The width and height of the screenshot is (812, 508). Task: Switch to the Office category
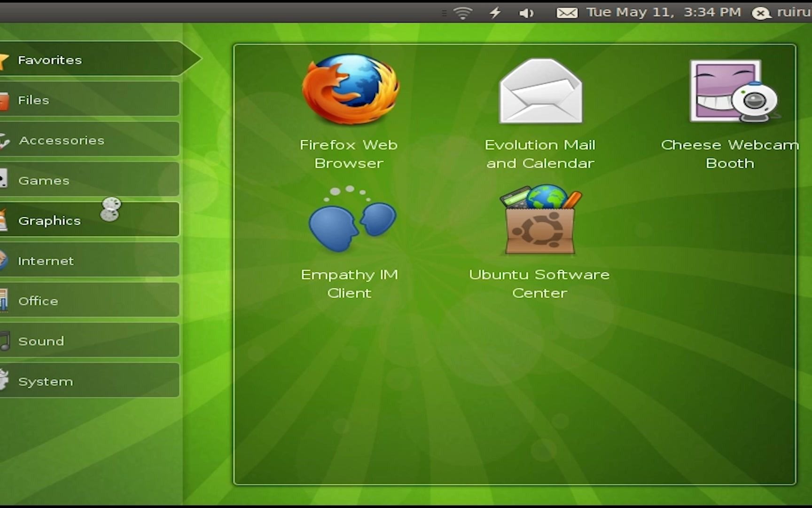pyautogui.click(x=89, y=300)
